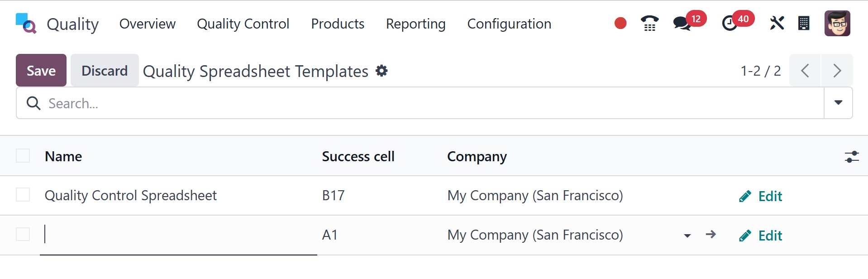868x279 pixels.
Task: Click the internal link arrow beside company
Action: coord(711,235)
